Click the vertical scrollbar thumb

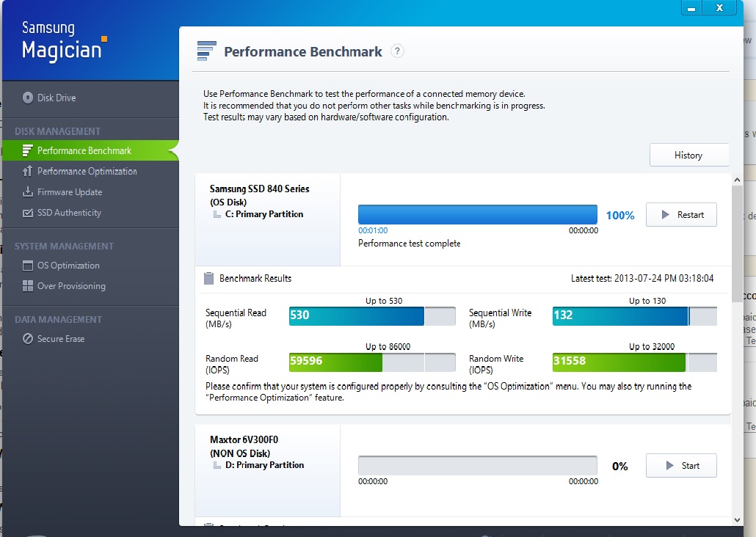click(x=737, y=244)
